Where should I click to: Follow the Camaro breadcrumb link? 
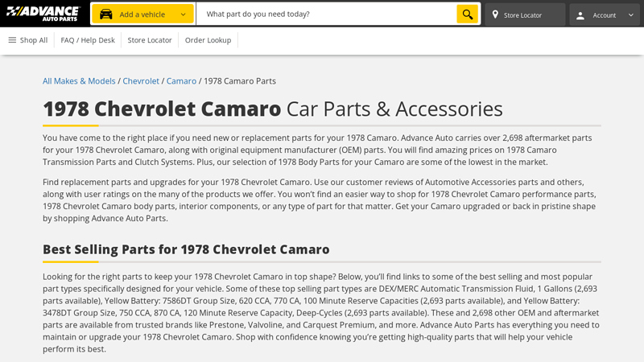pyautogui.click(x=182, y=81)
